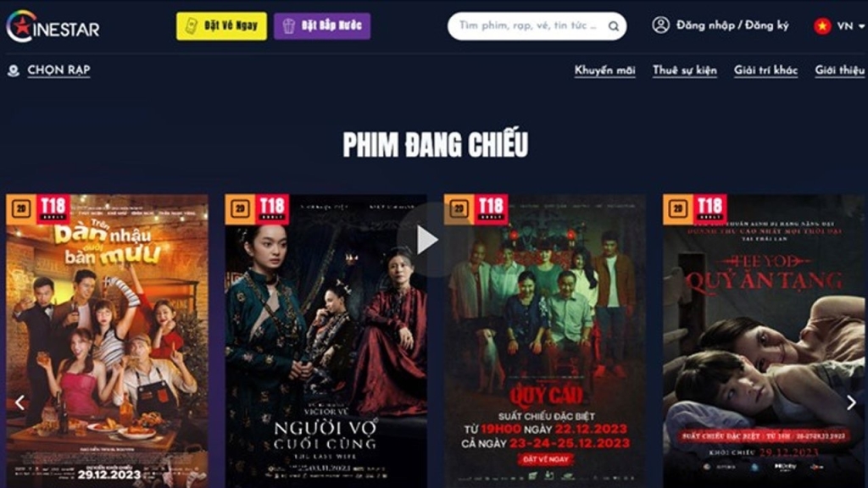868x488 pixels.
Task: Click the location pin icon beside Chọn Rạp
Action: coord(14,70)
